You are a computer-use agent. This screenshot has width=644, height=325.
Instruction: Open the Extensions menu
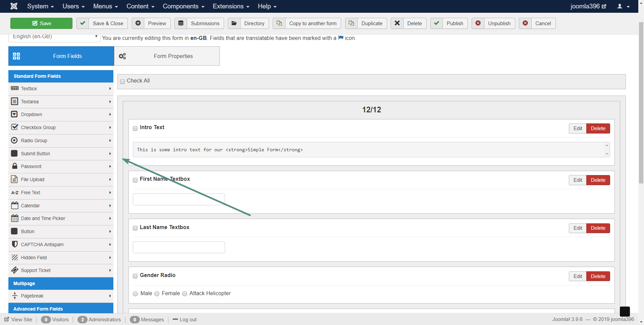231,6
